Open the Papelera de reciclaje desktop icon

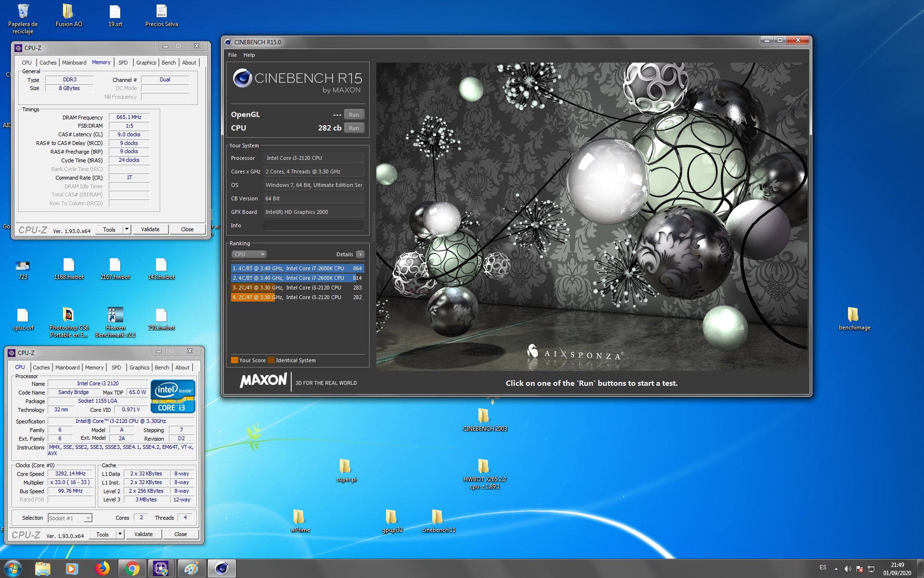pos(23,18)
